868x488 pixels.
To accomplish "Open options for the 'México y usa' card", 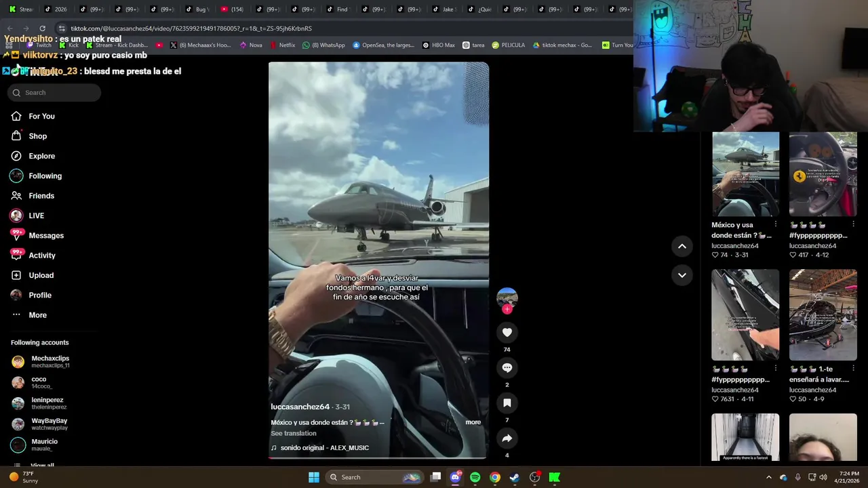I will (x=776, y=224).
